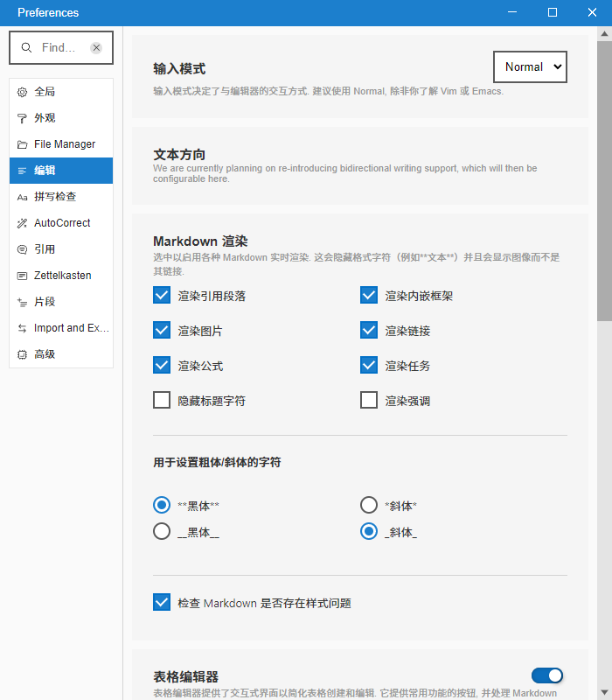Disable 渲染公式 checkbox

click(x=162, y=365)
